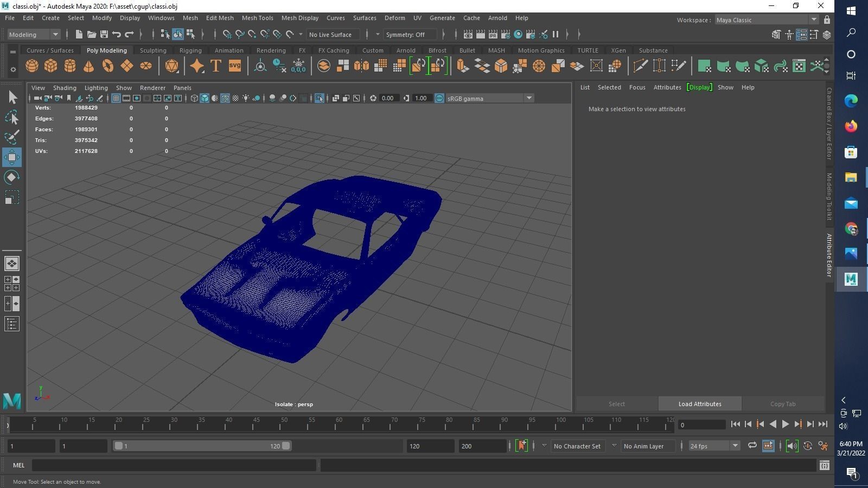Open Microsoft Edge from the taskbar
This screenshot has width=868, height=488.
(851, 100)
